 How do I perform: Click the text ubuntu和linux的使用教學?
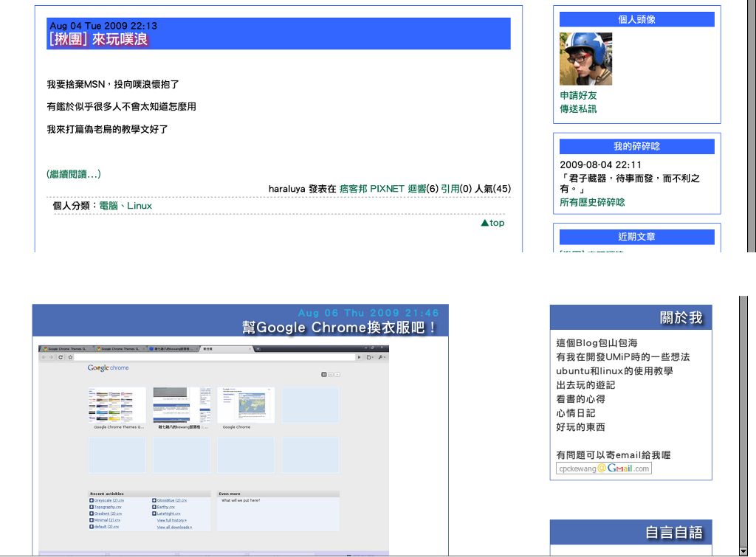pos(614,371)
